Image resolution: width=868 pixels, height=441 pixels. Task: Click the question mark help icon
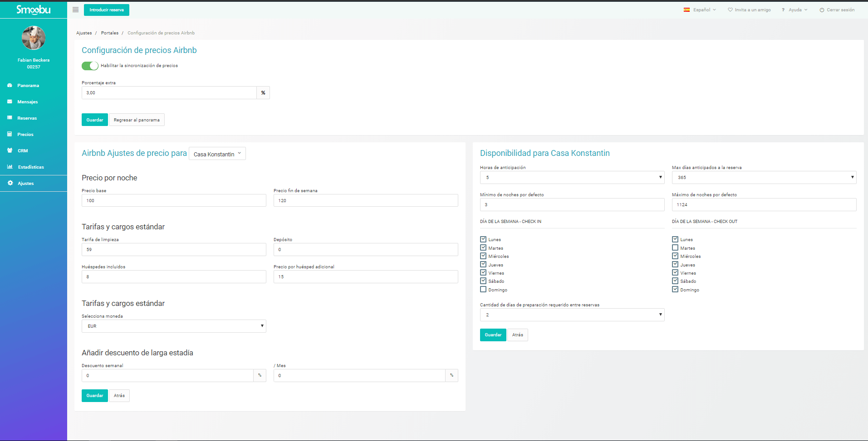783,10
